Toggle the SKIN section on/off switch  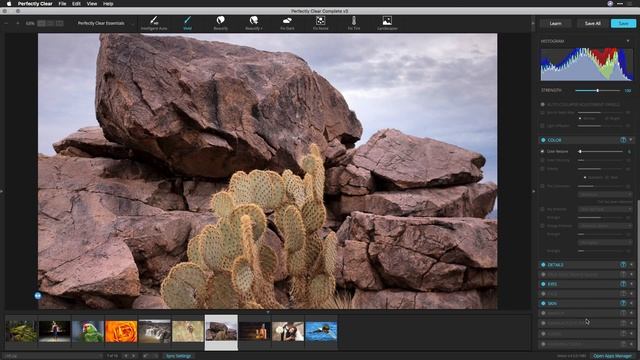(543, 303)
